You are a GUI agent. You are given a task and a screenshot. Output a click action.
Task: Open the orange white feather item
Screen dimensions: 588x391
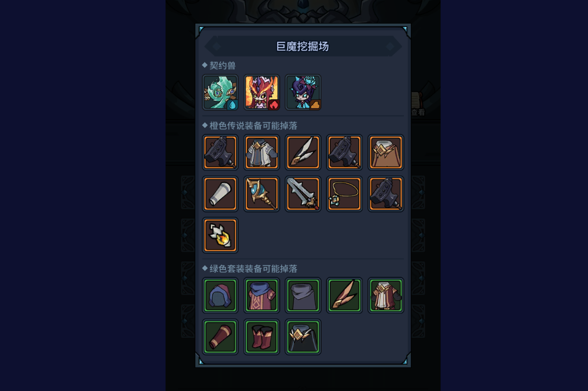303,152
